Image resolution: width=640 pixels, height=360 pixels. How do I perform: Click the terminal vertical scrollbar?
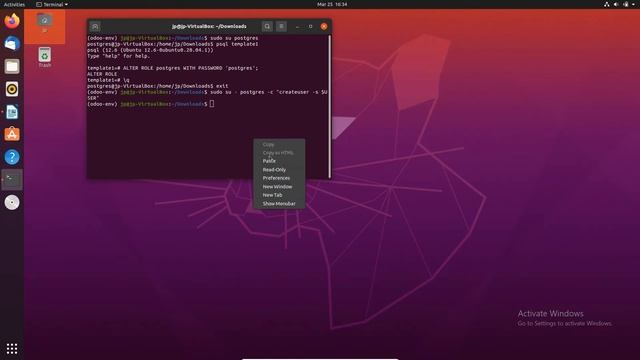click(329, 106)
